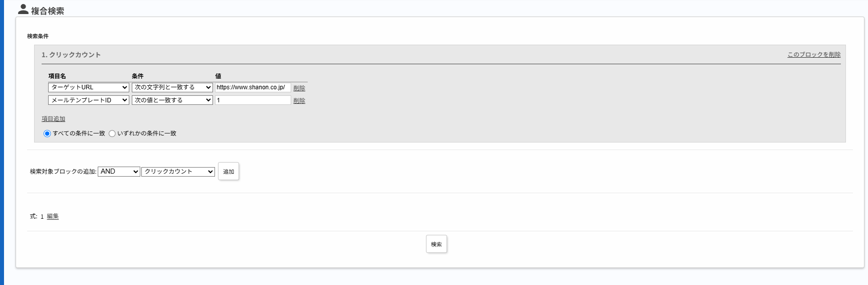Select the いずれかの条件に一致 radio button
The height and width of the screenshot is (285, 868).
(112, 133)
